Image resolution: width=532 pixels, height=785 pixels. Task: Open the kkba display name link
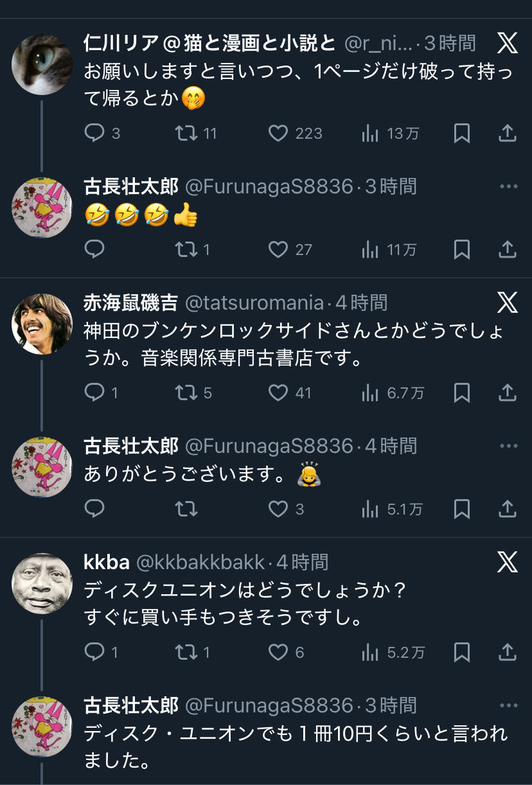pos(107,562)
